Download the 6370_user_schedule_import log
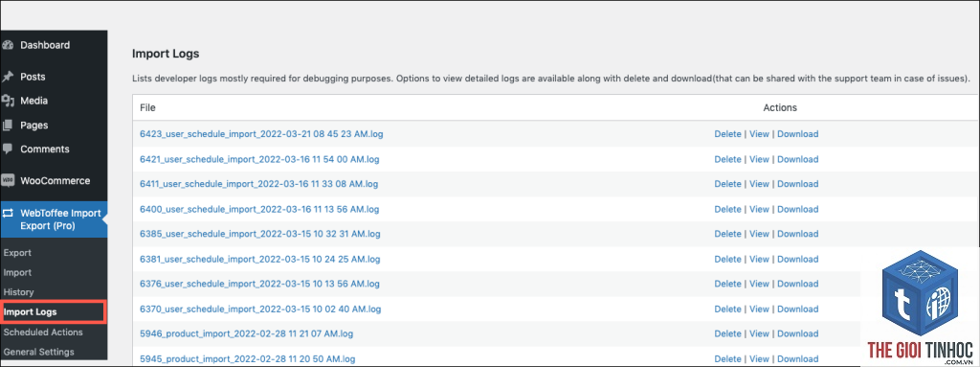The height and width of the screenshot is (367, 980). point(797,310)
